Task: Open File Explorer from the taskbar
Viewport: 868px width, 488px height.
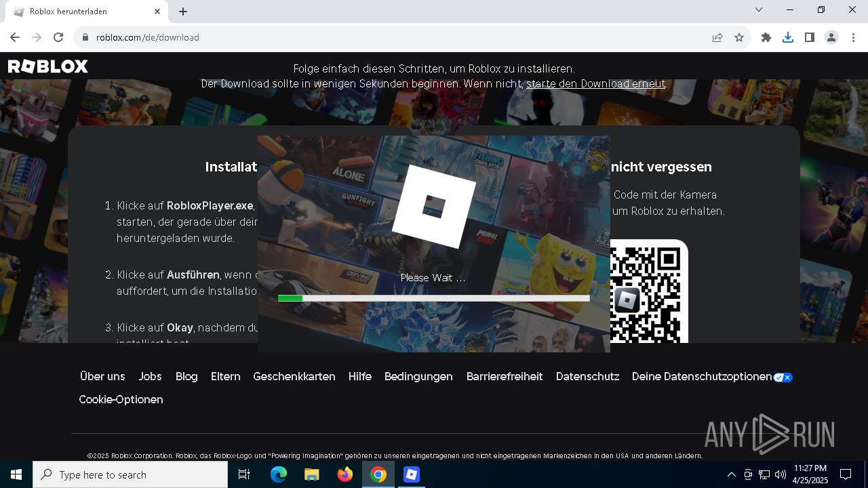Action: tap(311, 474)
